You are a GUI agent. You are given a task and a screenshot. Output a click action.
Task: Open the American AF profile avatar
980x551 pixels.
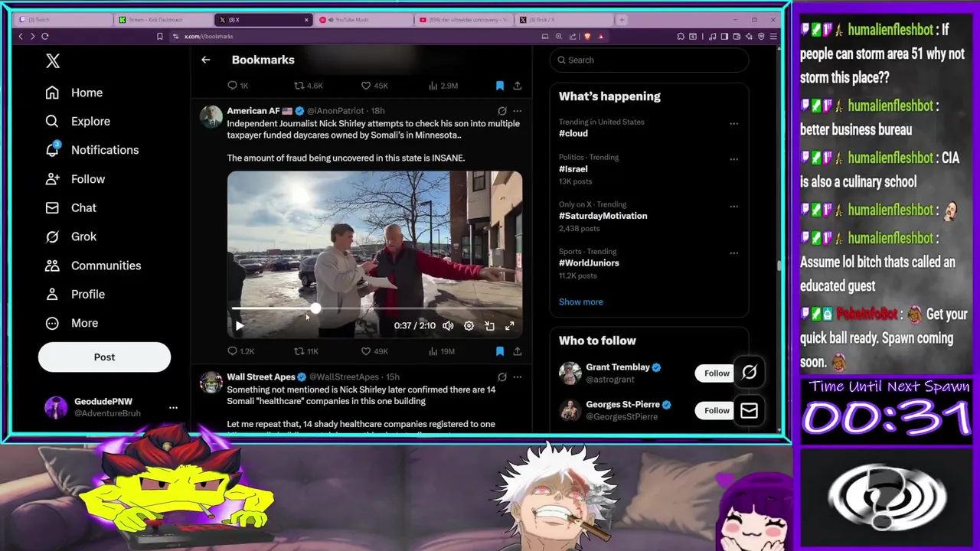click(211, 117)
